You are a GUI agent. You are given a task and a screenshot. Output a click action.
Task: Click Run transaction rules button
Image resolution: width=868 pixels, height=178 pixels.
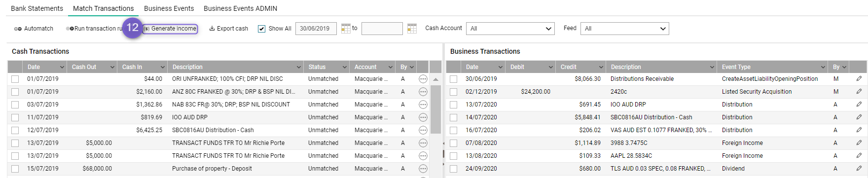coord(95,29)
